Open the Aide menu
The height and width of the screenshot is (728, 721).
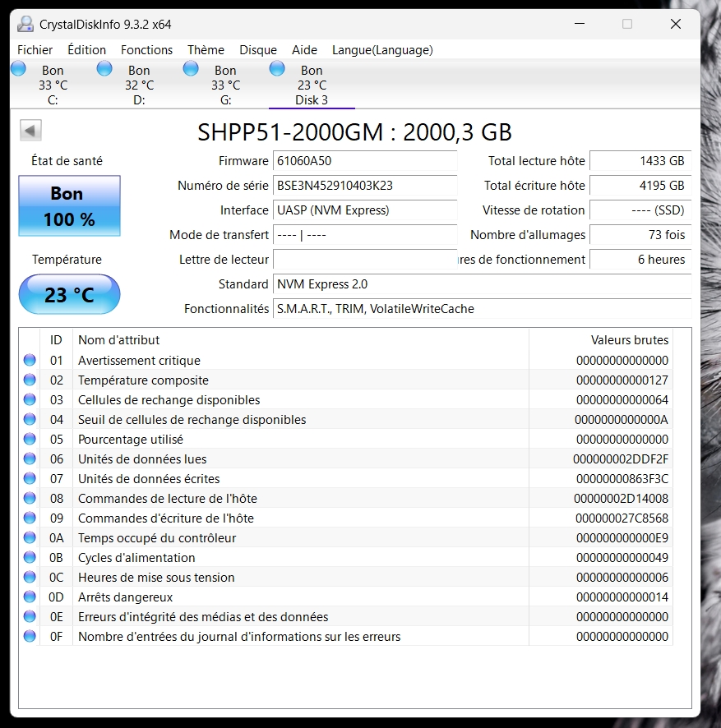[x=304, y=49]
